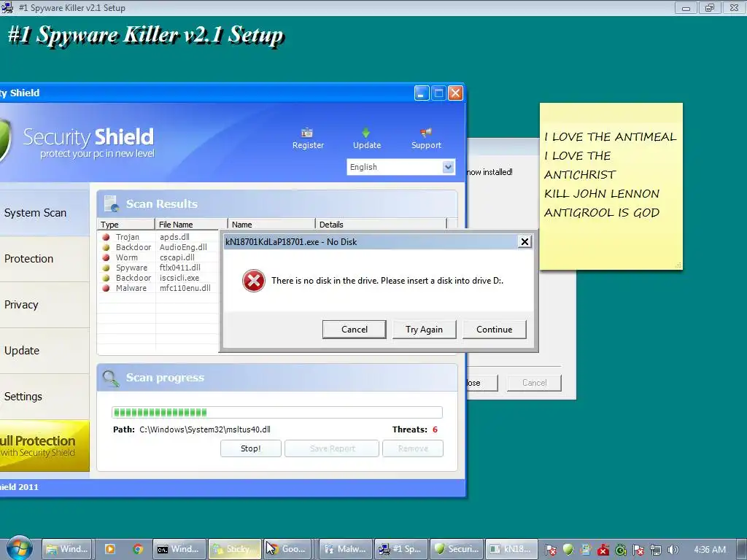Click the yellow sticky note
This screenshot has width=747, height=560.
click(x=611, y=186)
